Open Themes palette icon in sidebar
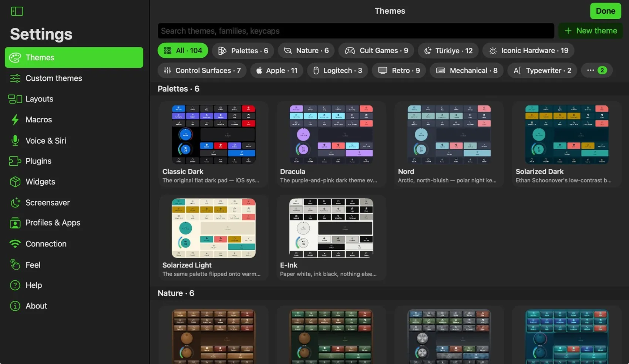 pos(15,57)
